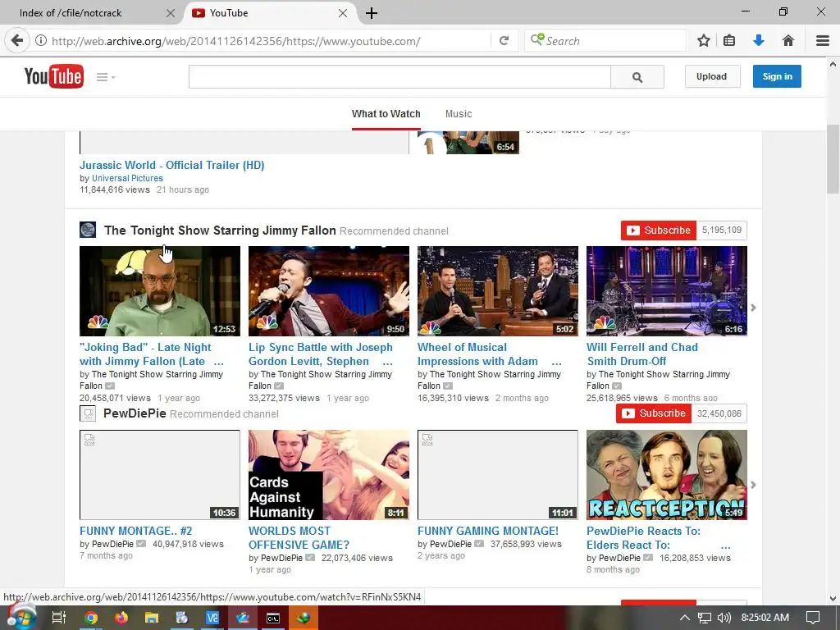Open File Explorer from the taskbar
Screen dimensions: 840x630
point(152,618)
